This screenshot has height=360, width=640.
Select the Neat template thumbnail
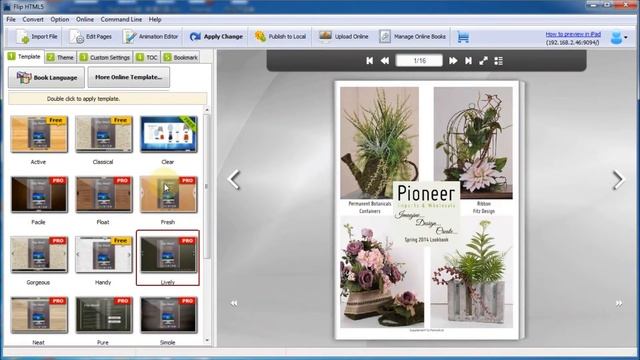[x=39, y=315]
